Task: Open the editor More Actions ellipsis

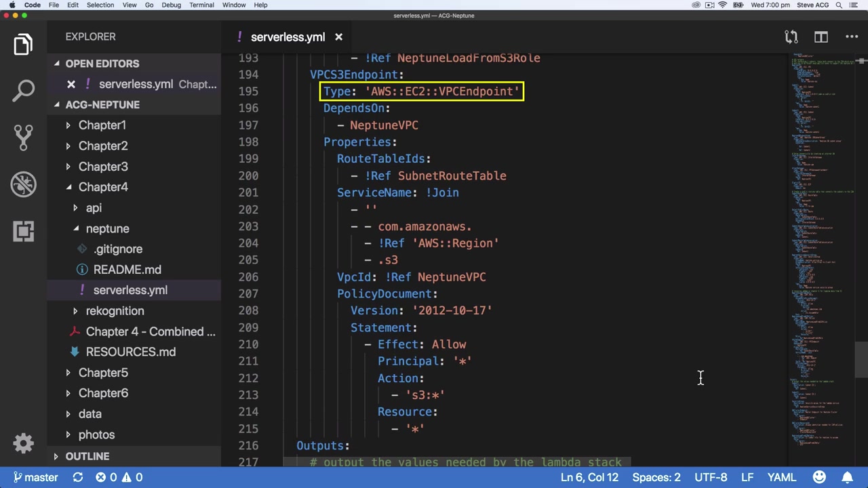Action: pos(852,37)
